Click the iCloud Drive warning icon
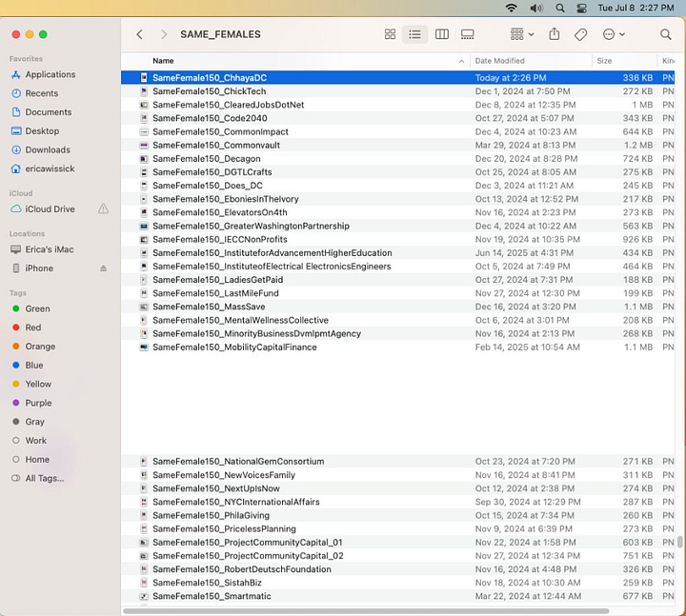Viewport: 686px width, 616px height. point(103,209)
